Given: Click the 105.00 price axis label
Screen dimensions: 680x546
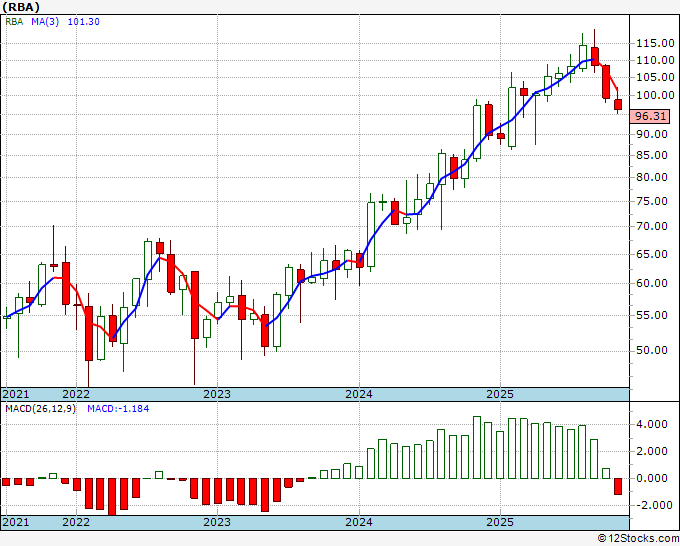Looking at the screenshot, I should [x=655, y=77].
